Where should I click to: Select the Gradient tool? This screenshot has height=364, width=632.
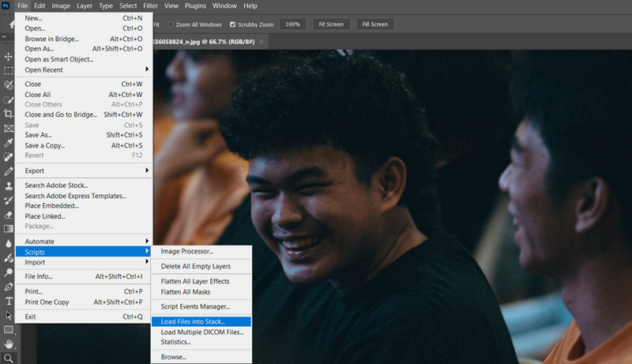pos(9,229)
